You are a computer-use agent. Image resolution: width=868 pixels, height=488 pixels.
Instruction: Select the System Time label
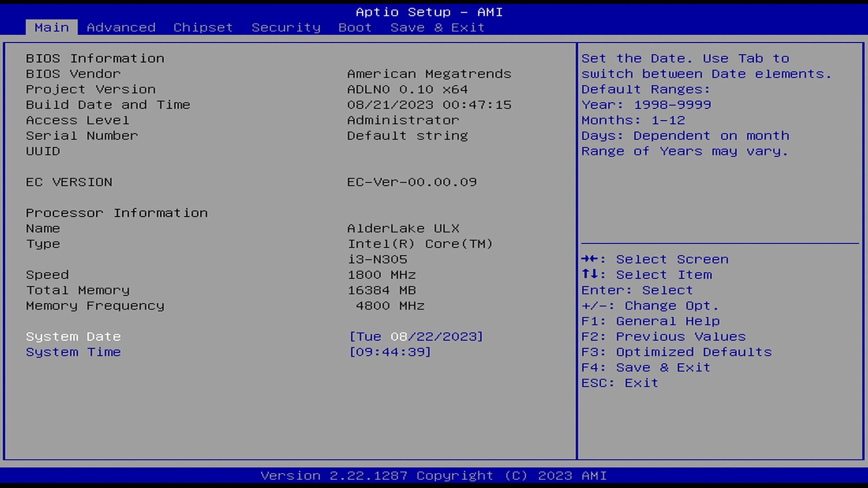pyautogui.click(x=73, y=352)
